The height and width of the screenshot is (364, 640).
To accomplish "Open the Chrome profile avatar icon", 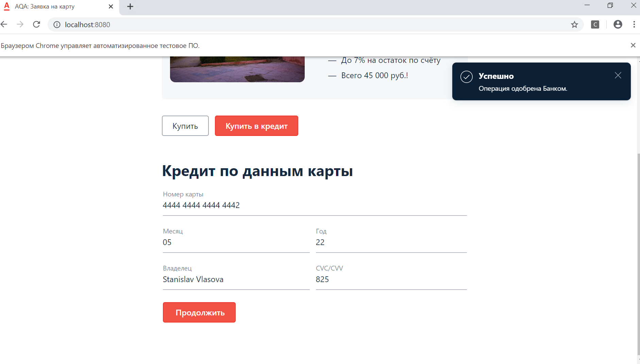I will click(x=618, y=24).
